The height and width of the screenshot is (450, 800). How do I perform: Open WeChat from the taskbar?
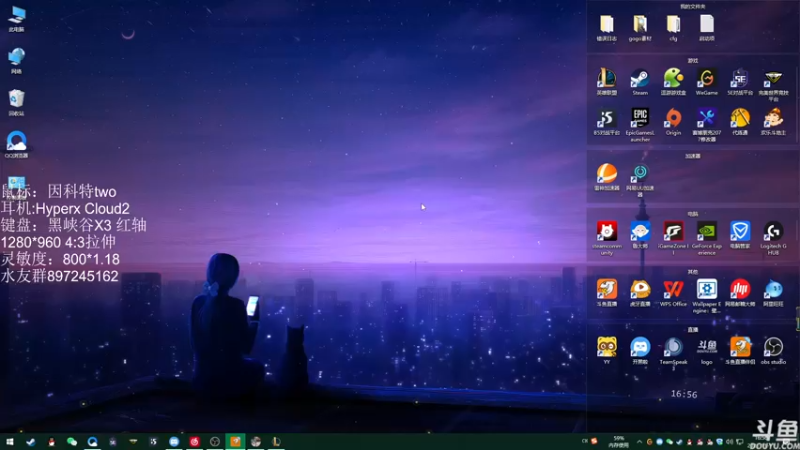point(72,442)
